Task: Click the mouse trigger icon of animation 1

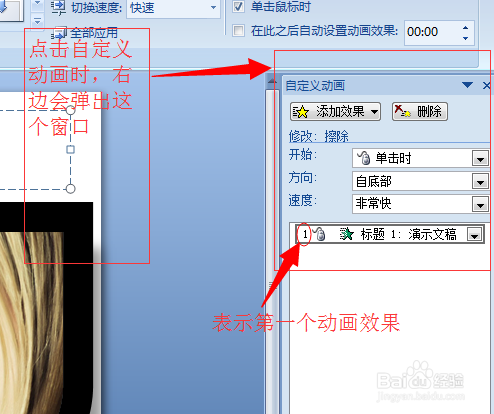Action: 320,234
